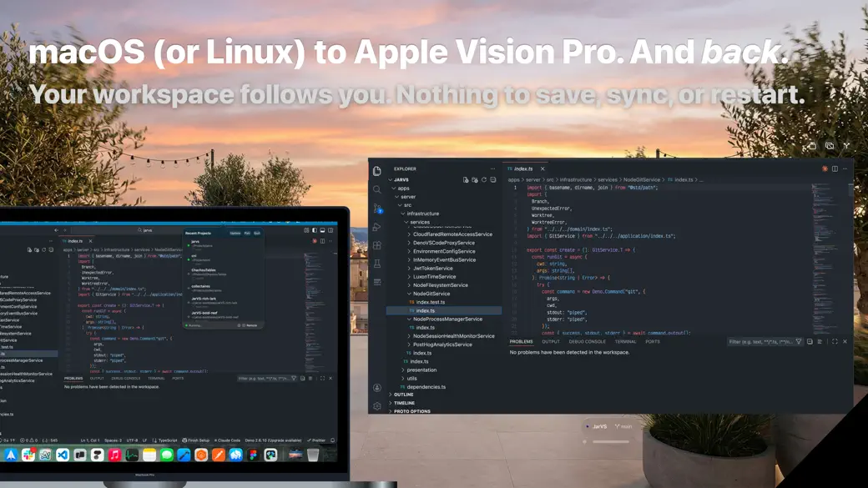Select PROBLEMS tab in MacBook window panel
Screen dimensions: 868x488
coord(73,379)
